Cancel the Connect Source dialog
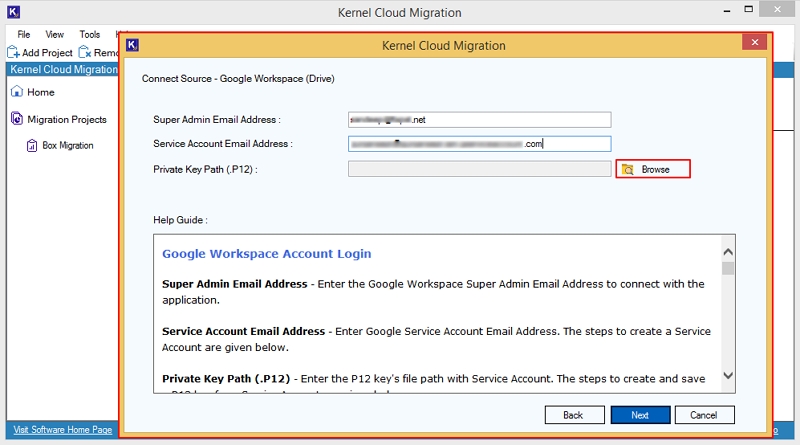The width and height of the screenshot is (800, 445). pos(705,415)
